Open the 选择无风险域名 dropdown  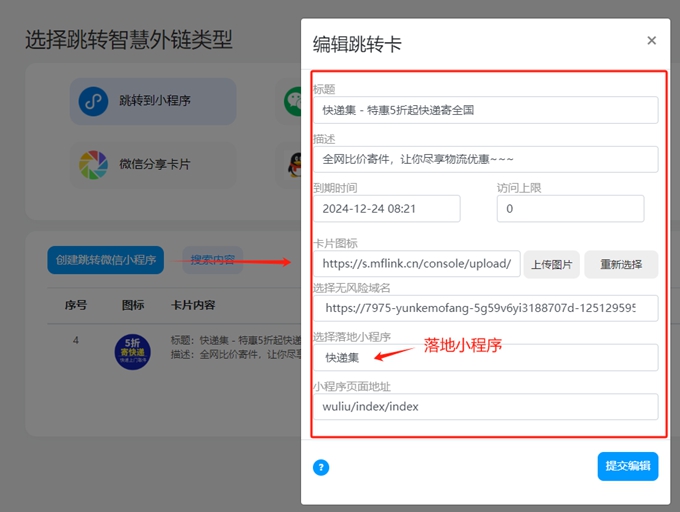pyautogui.click(x=486, y=308)
